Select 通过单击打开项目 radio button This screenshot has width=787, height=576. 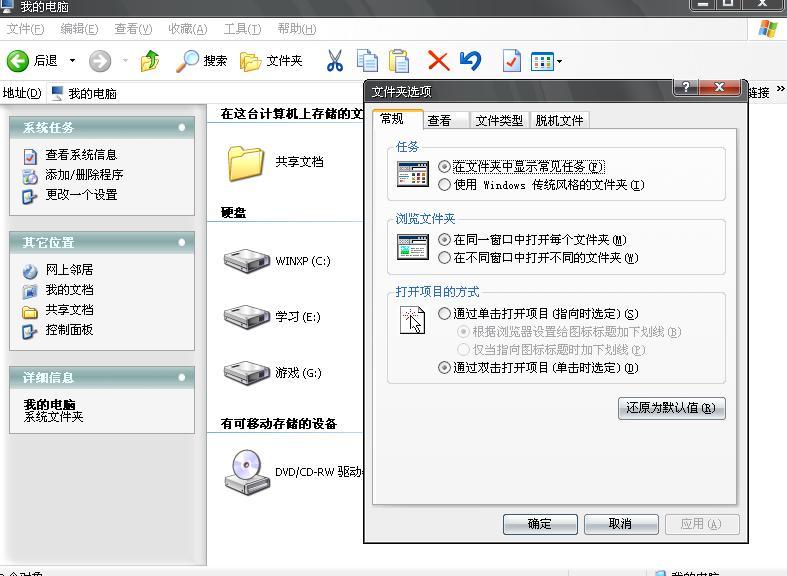[444, 314]
